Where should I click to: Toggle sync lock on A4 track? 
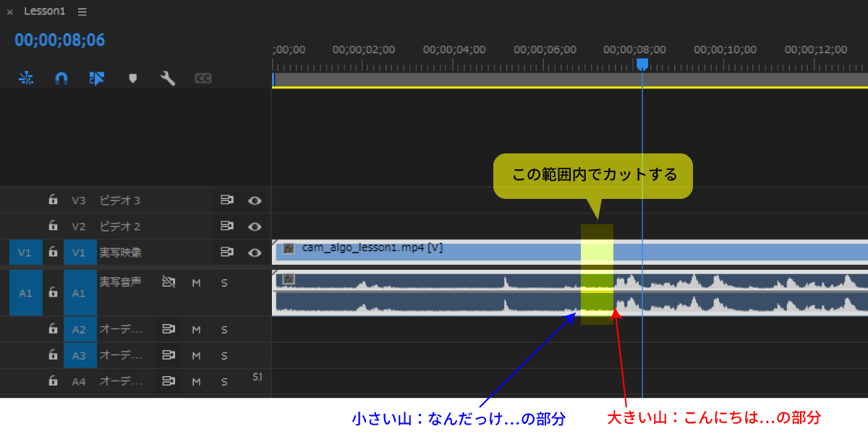169,381
